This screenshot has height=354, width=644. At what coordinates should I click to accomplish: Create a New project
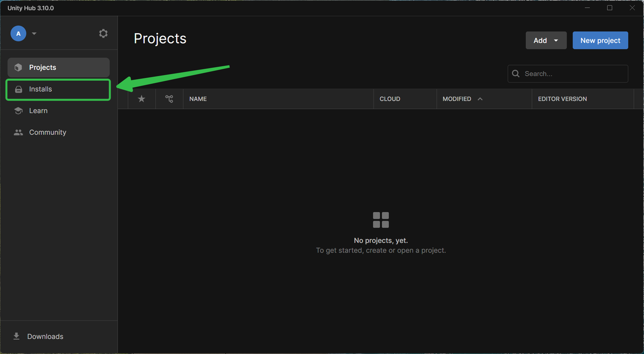coord(600,41)
